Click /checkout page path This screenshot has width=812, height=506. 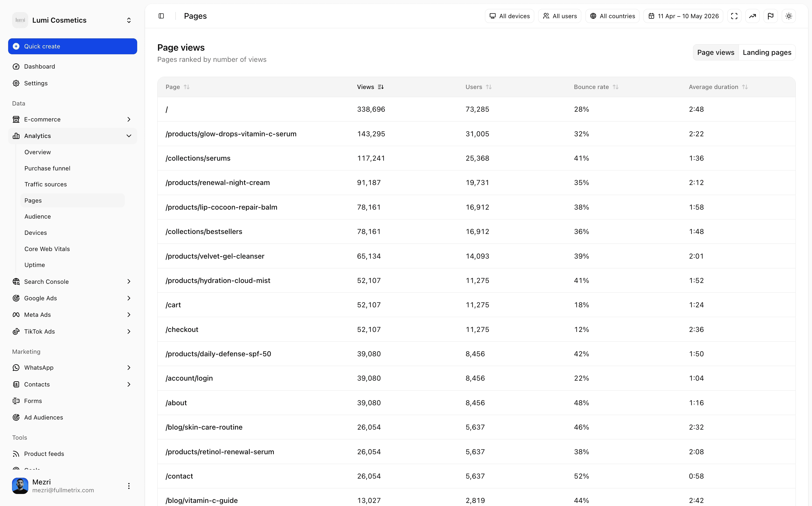[182, 330]
